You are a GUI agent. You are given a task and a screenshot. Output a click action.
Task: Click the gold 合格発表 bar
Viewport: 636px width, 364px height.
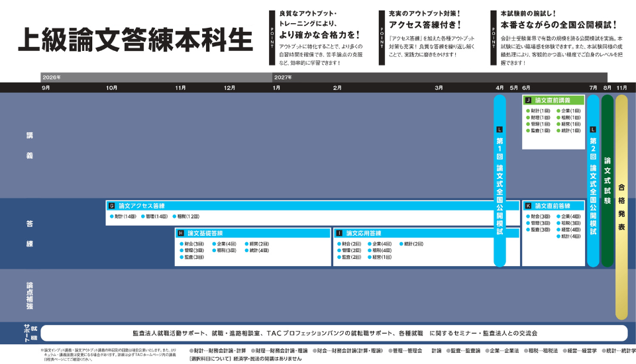[621, 207]
